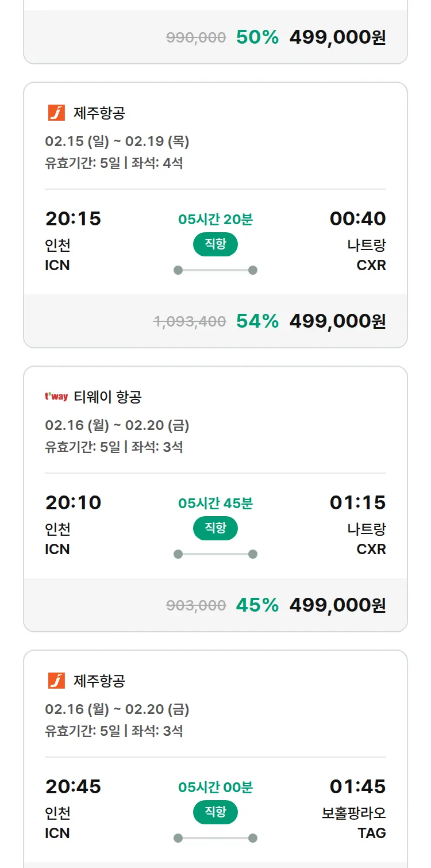Click 직항 badge on 20:45 Bohol flight
The image size is (431, 868).
tap(215, 812)
